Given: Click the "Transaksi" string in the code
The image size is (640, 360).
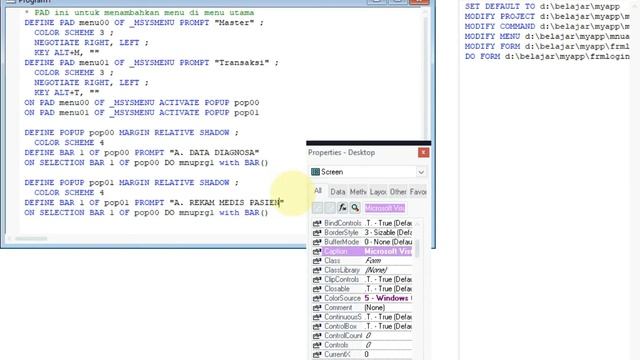Looking at the screenshot, I should tap(242, 63).
